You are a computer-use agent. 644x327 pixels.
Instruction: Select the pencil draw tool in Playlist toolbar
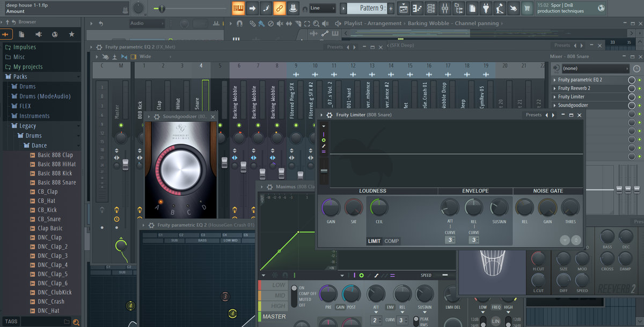pos(252,24)
